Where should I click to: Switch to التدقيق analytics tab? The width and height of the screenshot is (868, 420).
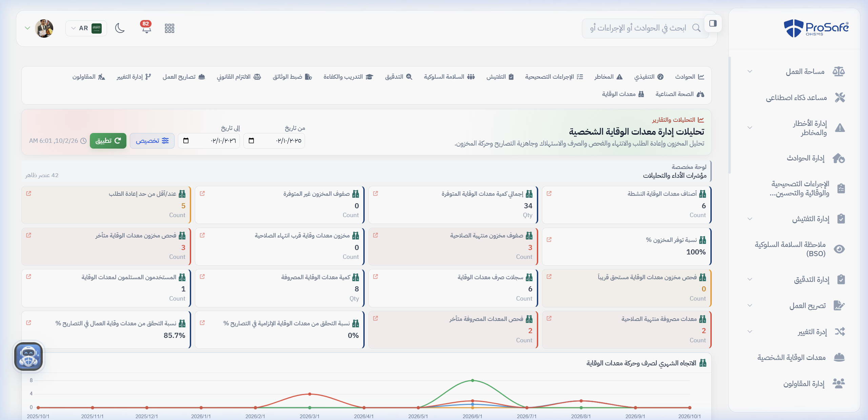(x=399, y=77)
